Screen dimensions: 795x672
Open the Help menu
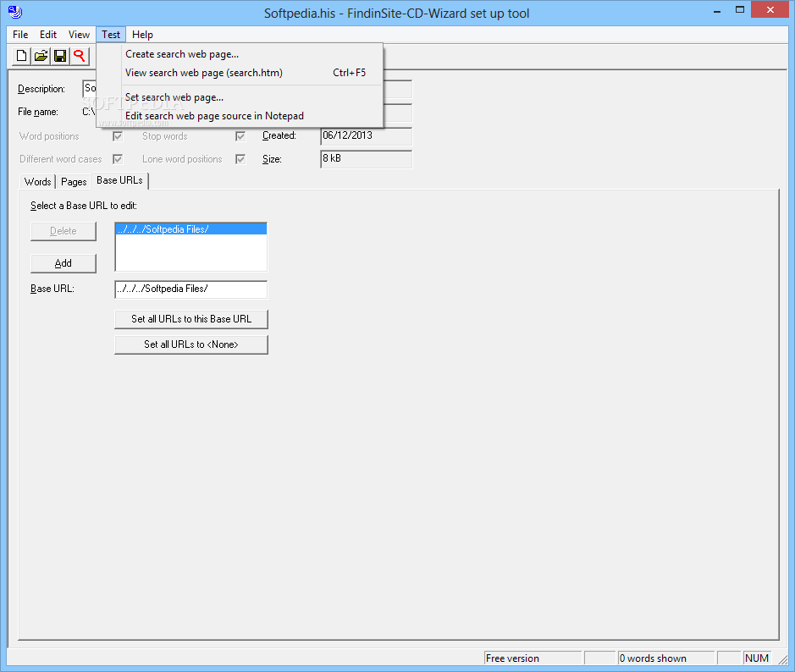(x=142, y=35)
